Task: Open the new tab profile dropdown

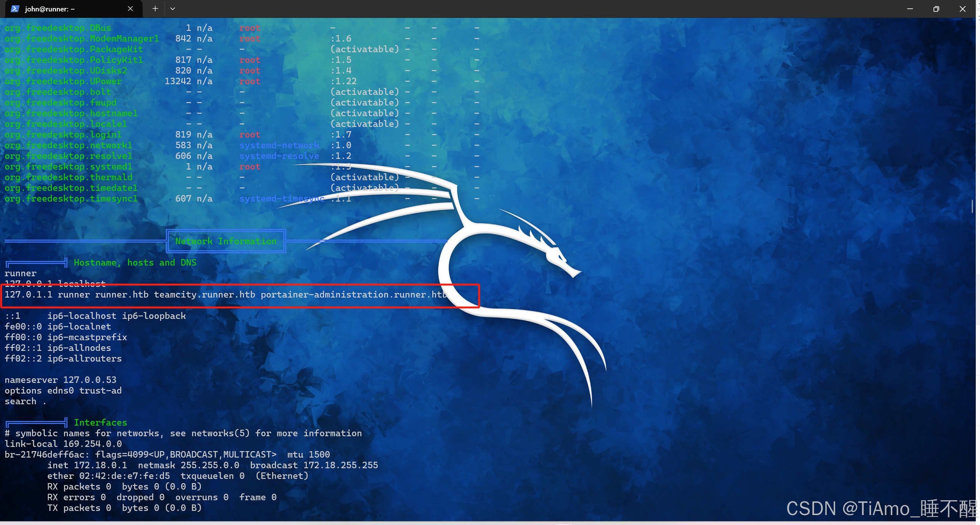Action: tap(173, 9)
